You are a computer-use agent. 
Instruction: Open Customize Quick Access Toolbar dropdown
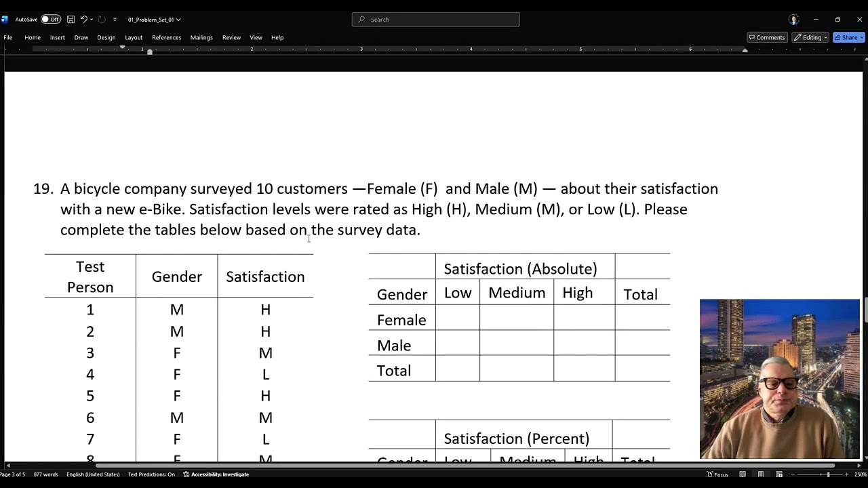coord(115,20)
